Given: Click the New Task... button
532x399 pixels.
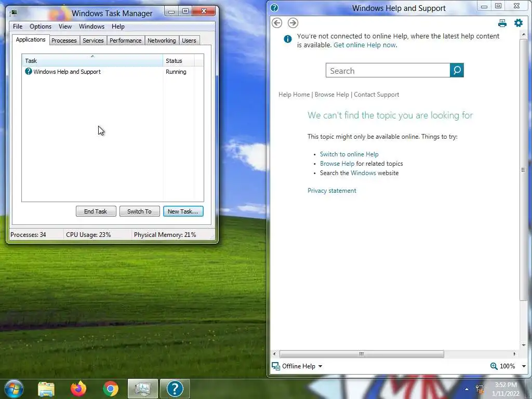Looking at the screenshot, I should coord(183,211).
